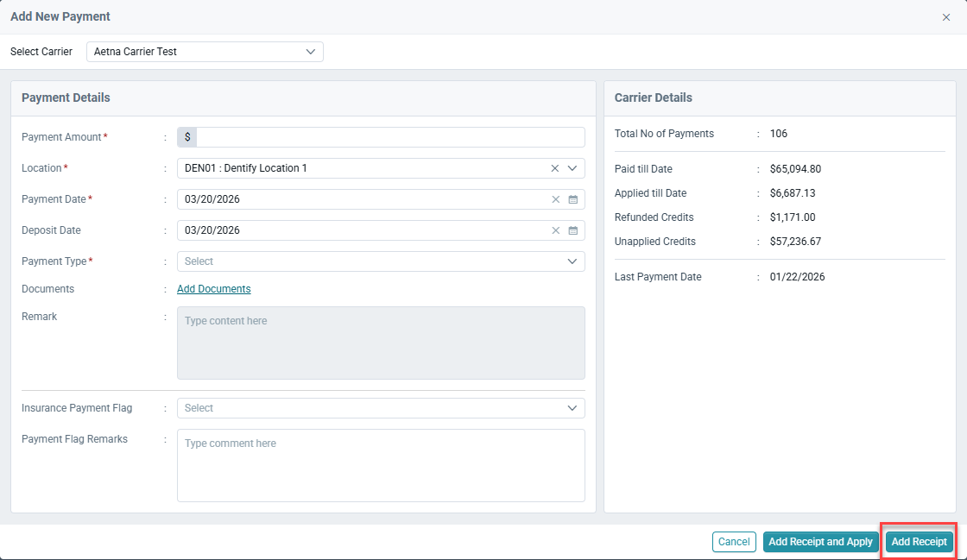Viewport: 967px width, 560px height.
Task: Click the Deposit Date field text
Action: 212,230
